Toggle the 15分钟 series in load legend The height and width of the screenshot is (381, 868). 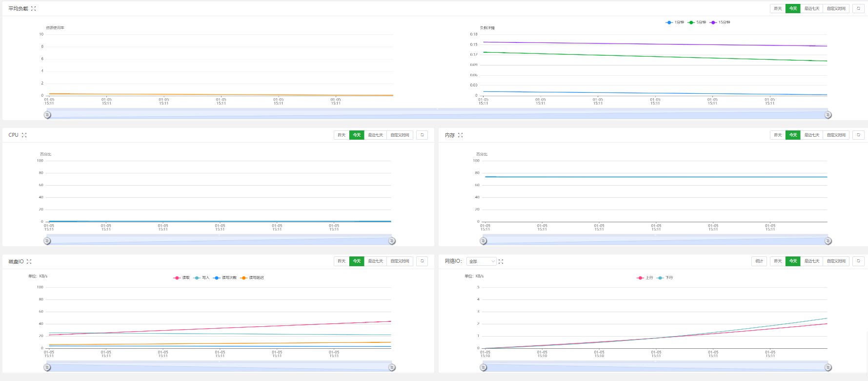(x=720, y=22)
